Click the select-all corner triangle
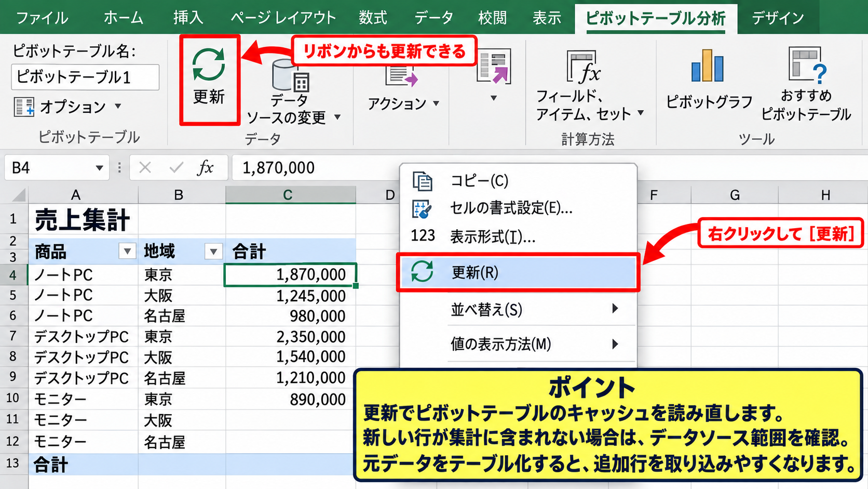This screenshot has height=489, width=868. (x=19, y=195)
